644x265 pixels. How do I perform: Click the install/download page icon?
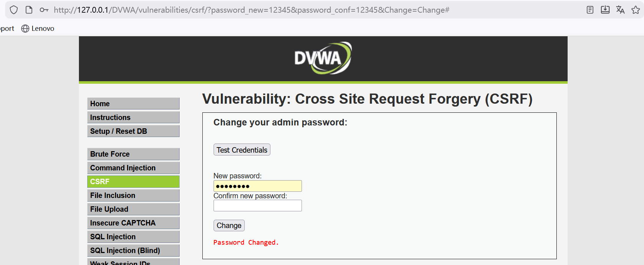(605, 10)
